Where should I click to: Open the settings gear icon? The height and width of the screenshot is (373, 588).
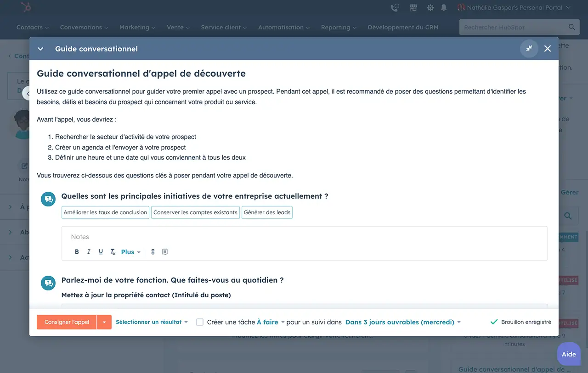[430, 8]
